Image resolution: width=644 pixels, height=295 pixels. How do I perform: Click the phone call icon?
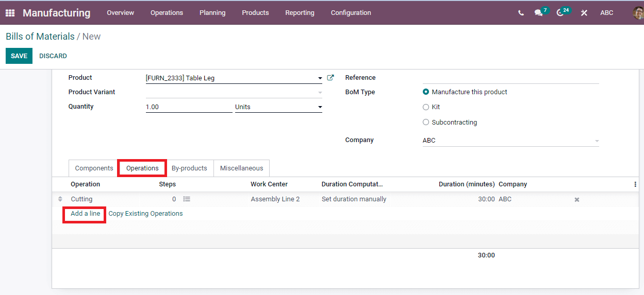[521, 13]
